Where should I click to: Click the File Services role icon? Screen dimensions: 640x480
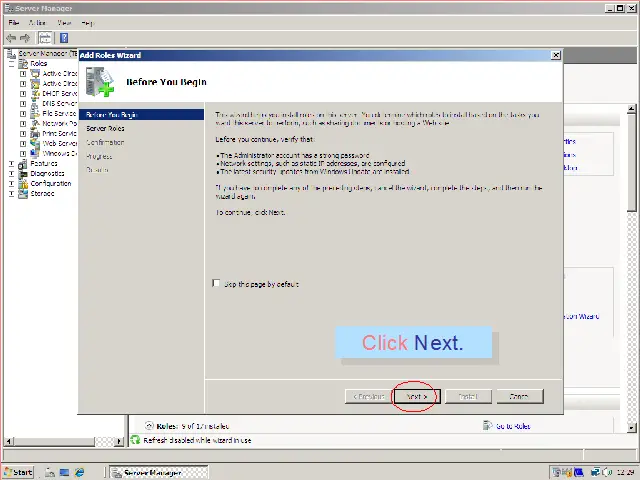click(36, 113)
